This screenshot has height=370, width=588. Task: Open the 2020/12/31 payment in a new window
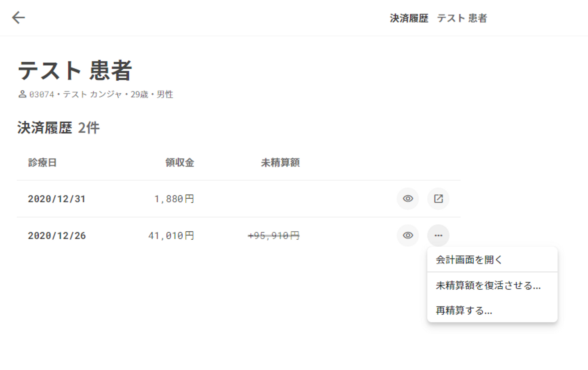pos(438,199)
